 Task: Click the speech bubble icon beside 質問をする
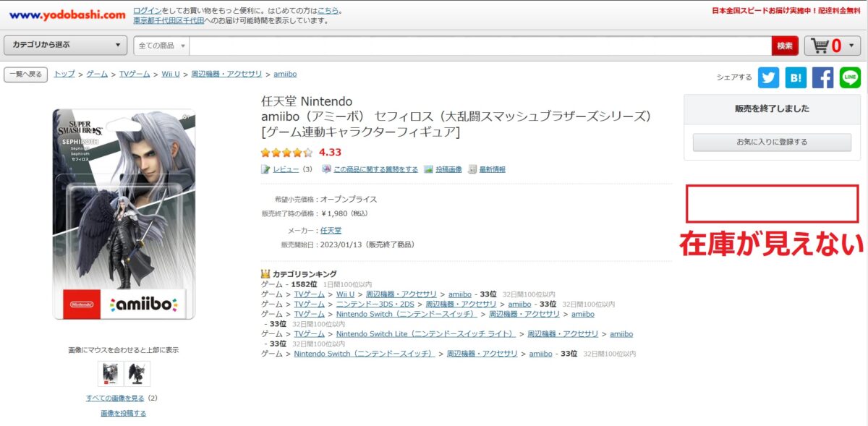[x=327, y=169]
